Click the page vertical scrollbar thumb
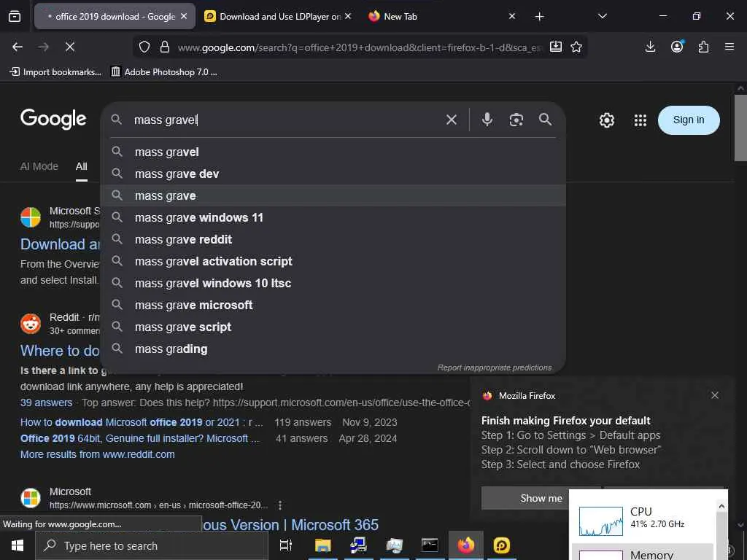This screenshot has width=747, height=560. [740, 128]
